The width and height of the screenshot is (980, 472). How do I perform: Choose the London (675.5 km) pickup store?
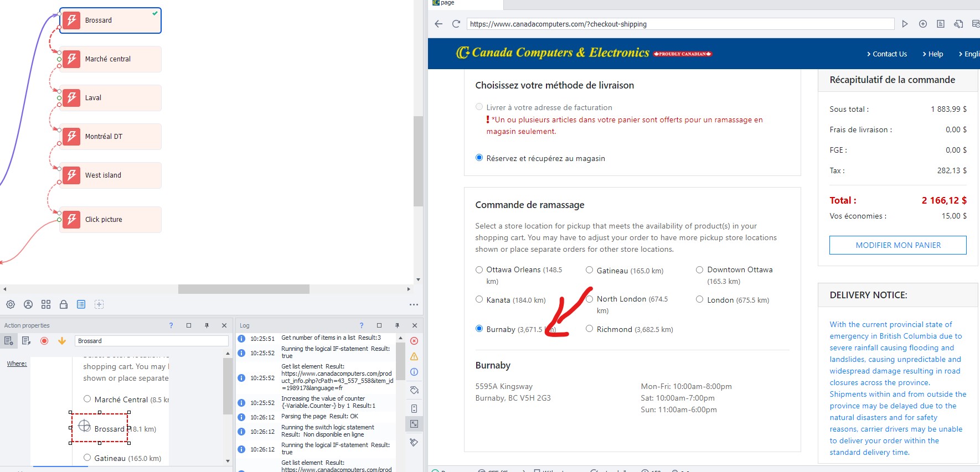tap(700, 299)
